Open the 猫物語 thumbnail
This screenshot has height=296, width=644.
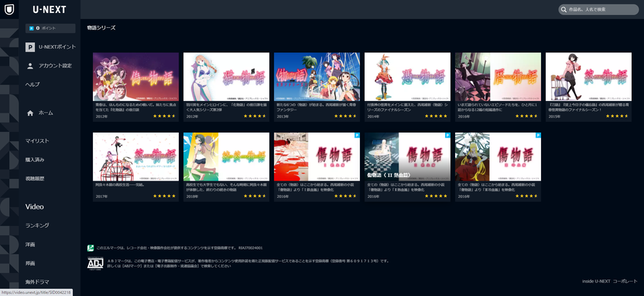(226, 77)
